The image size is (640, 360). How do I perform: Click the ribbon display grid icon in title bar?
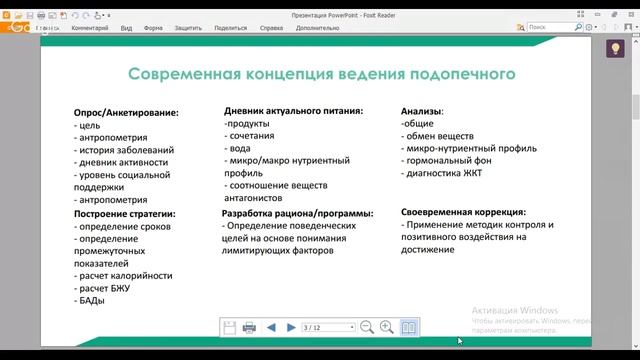[x=580, y=14]
